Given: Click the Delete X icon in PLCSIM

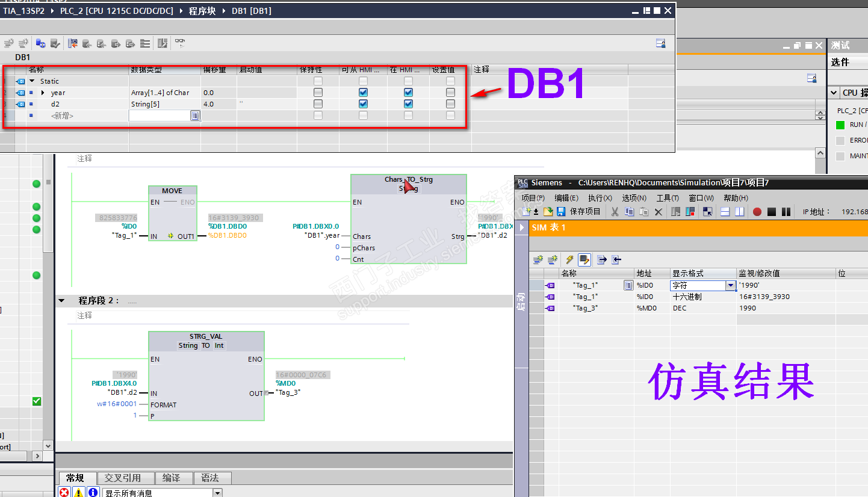Looking at the screenshot, I should tap(658, 212).
